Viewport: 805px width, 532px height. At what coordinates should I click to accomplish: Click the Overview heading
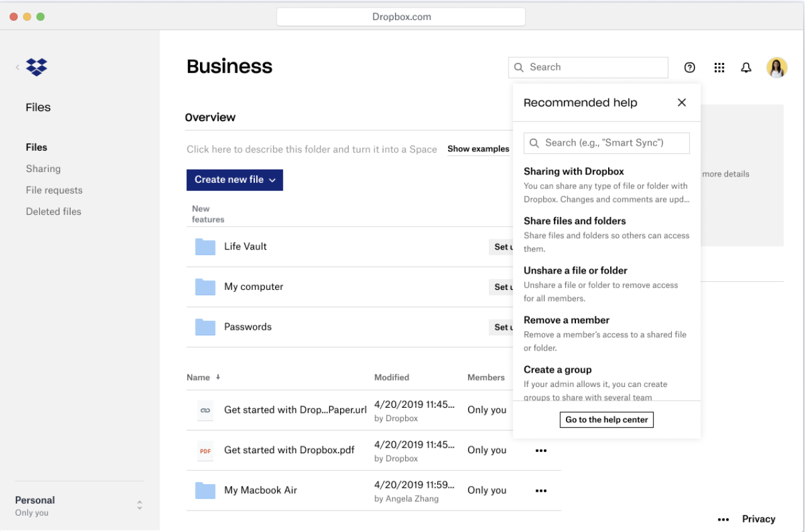[x=210, y=117]
